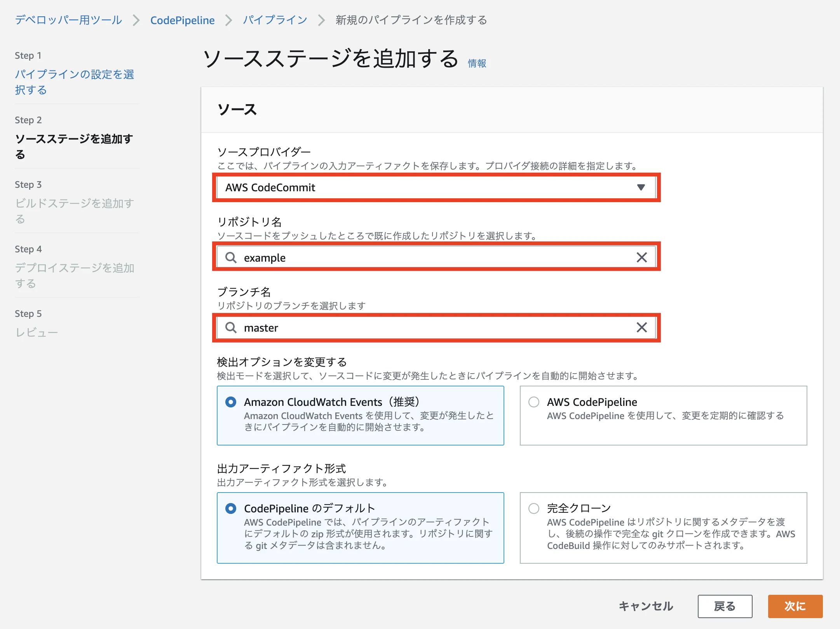Image resolution: width=840 pixels, height=629 pixels.
Task: Click the search icon in the repository field
Action: (x=231, y=257)
